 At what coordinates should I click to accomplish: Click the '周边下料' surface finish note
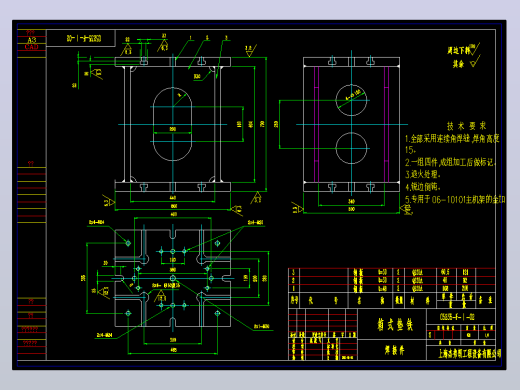click(458, 51)
